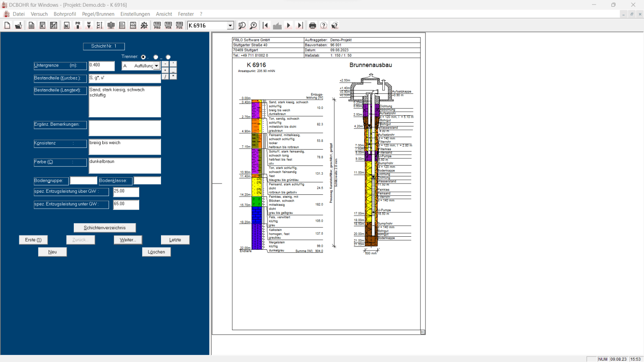Click the hatch pattern toolbar icon
The image size is (644, 362).
tap(133, 26)
